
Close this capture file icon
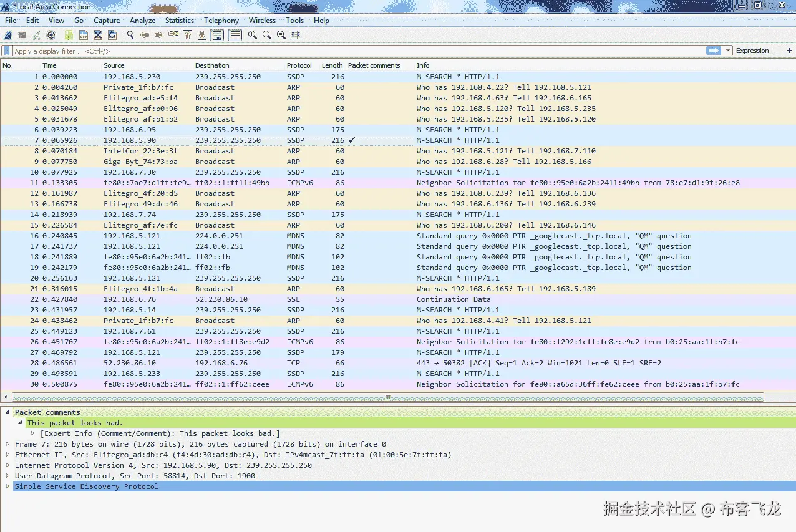(98, 36)
